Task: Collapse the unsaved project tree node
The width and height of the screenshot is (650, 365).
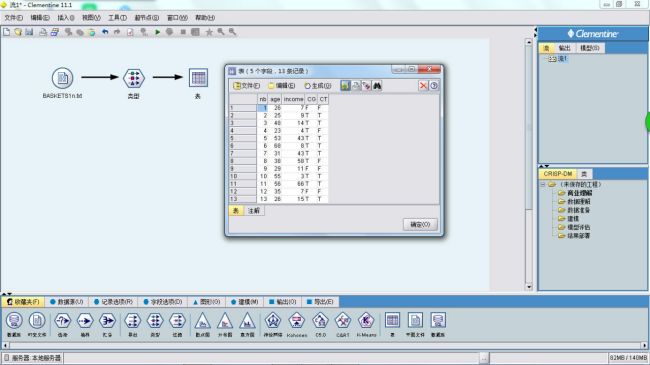Action: (x=543, y=184)
